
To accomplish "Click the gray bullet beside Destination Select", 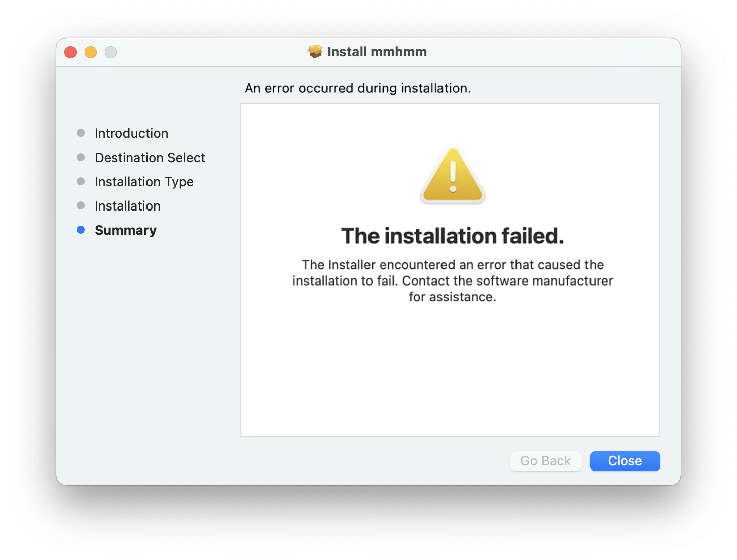I will pos(81,157).
